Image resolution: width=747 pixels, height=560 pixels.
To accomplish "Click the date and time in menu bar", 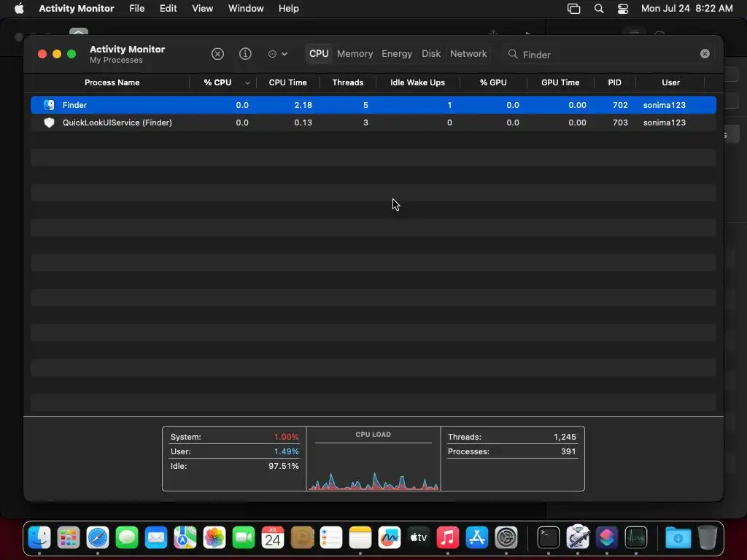I will 686,8.
